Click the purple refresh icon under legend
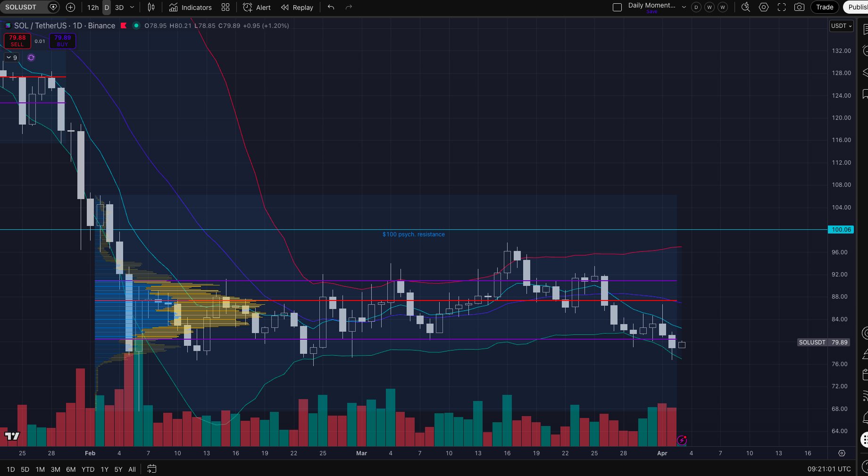Viewport: 868px width, 476px height. [x=31, y=58]
